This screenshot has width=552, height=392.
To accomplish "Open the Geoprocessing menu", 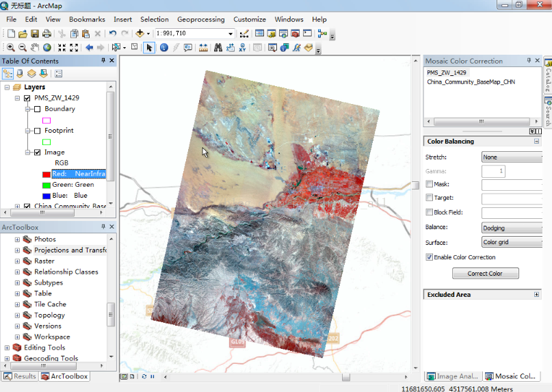I will point(200,19).
